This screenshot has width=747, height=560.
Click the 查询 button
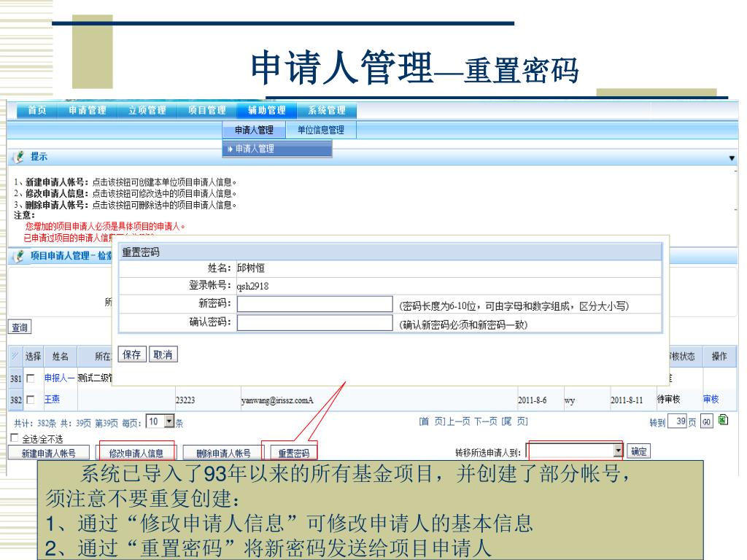click(20, 327)
